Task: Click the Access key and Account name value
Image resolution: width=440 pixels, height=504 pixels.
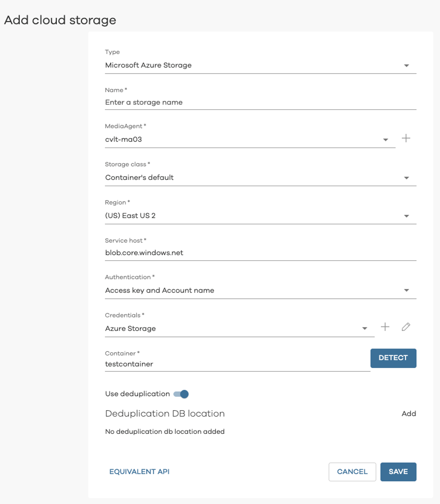Action: pos(160,291)
